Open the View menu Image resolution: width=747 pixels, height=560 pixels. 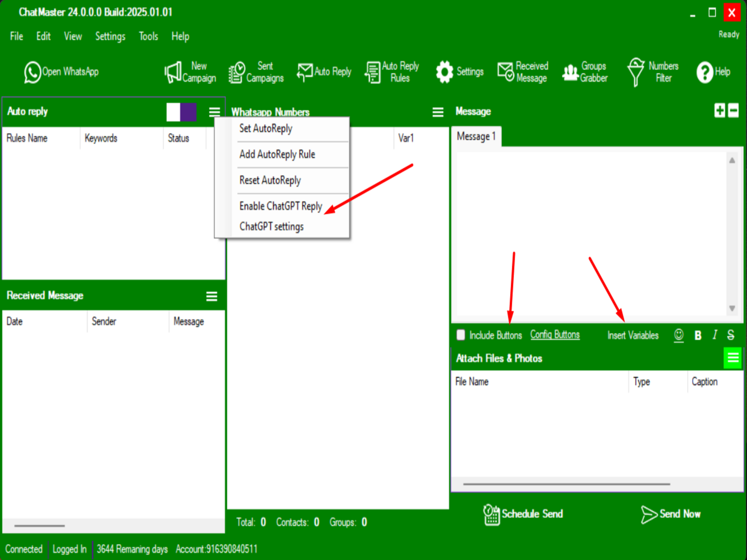pos(73,36)
